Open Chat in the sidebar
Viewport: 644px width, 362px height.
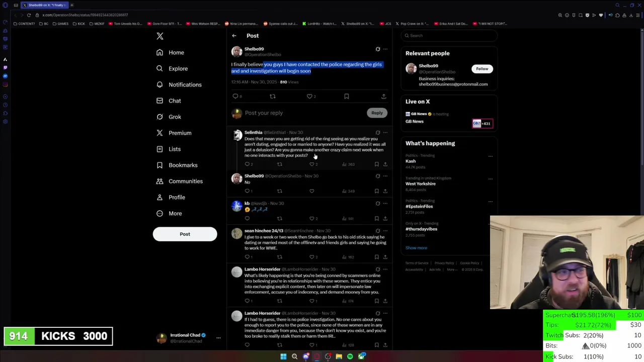[x=169, y=101]
